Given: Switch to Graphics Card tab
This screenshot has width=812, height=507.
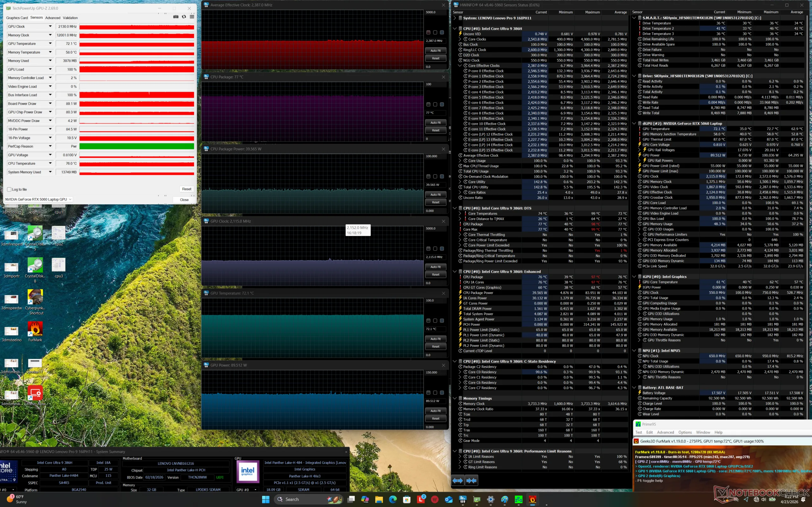Looking at the screenshot, I should pos(17,18).
